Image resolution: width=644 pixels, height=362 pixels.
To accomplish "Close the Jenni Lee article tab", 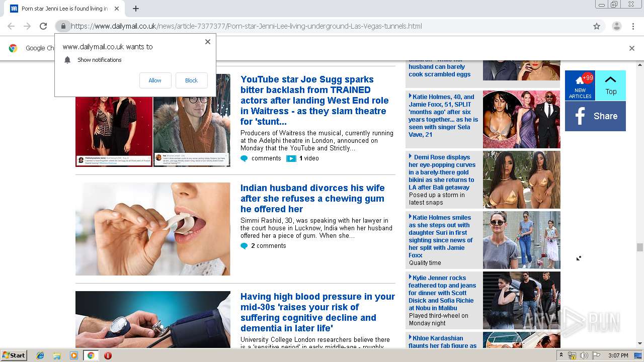I will coord(117,9).
